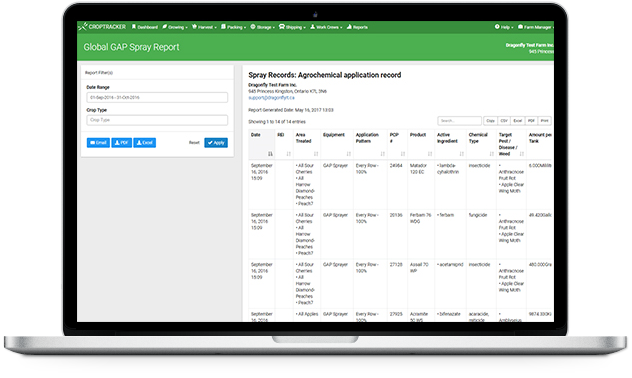Expand the Storage dropdown menu
Viewport: 632px width, 378px height.
(x=262, y=27)
